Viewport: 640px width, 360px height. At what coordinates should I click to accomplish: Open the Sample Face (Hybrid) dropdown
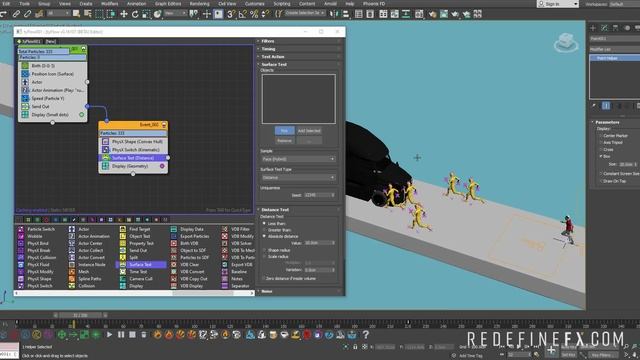pos(298,159)
